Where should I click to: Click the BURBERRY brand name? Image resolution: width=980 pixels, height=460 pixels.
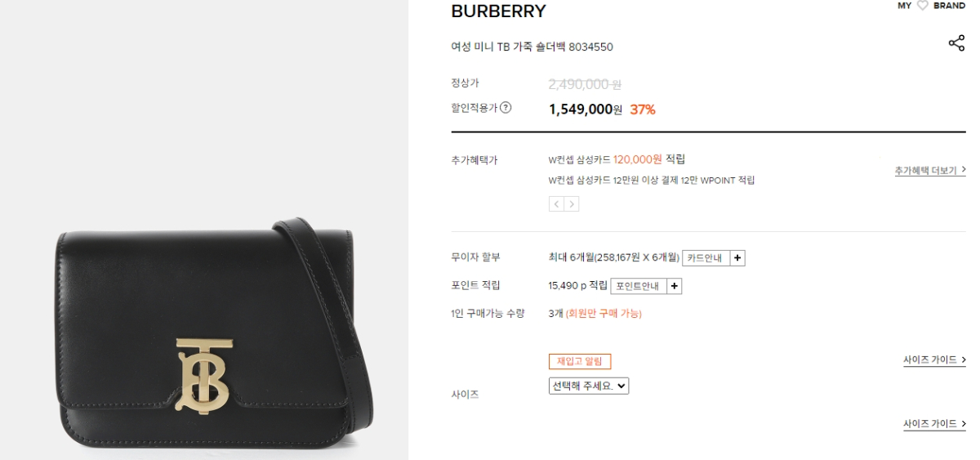[498, 11]
